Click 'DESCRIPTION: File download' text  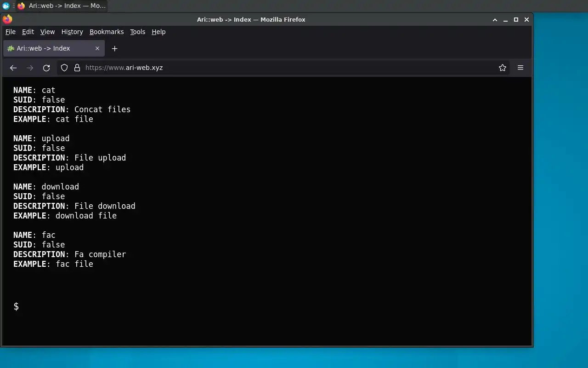click(74, 206)
